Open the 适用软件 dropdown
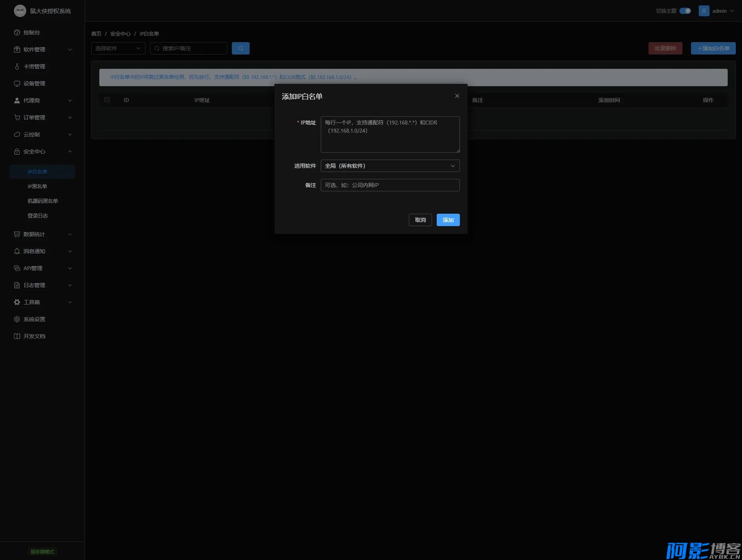Image resolution: width=742 pixels, height=560 pixels. [390, 166]
